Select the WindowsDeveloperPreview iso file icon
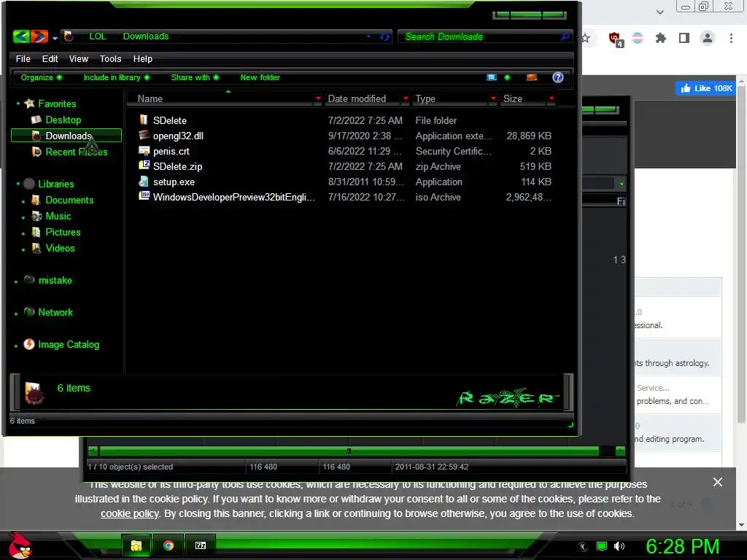This screenshot has height=560, width=747. pyautogui.click(x=144, y=196)
